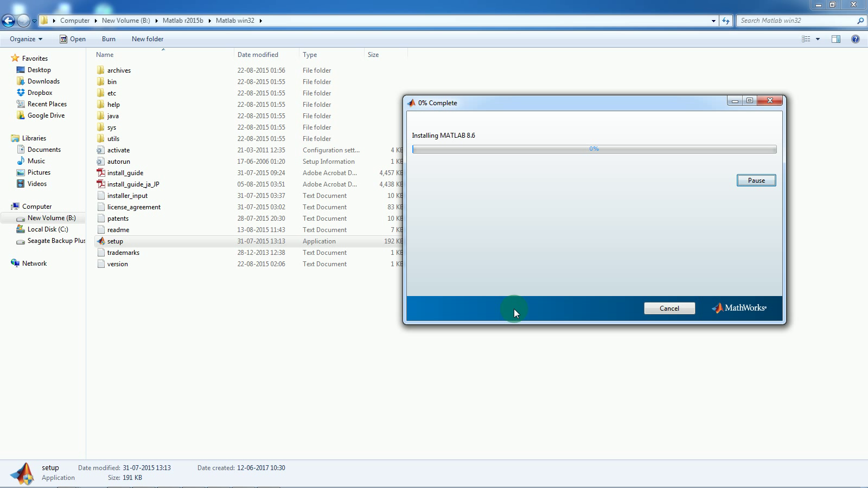Select New Volume (B:) in navigation pane
Image resolution: width=868 pixels, height=488 pixels.
[x=46, y=218]
